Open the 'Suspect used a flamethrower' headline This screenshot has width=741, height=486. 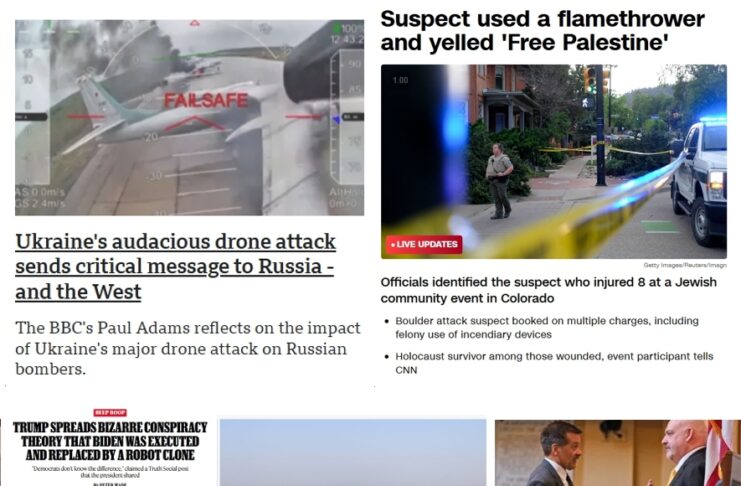(x=542, y=31)
